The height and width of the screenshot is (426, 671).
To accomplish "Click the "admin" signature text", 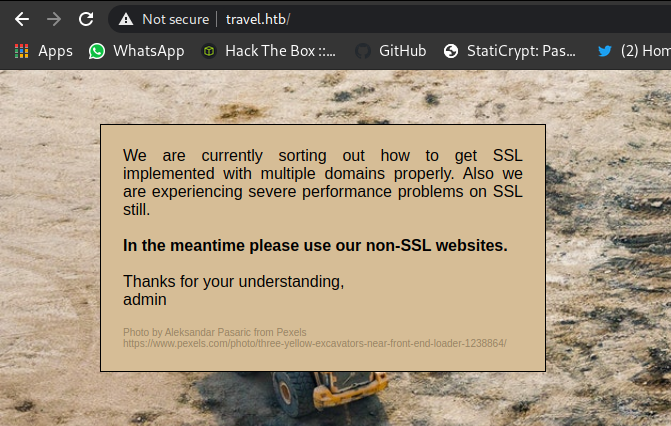I will point(144,299).
